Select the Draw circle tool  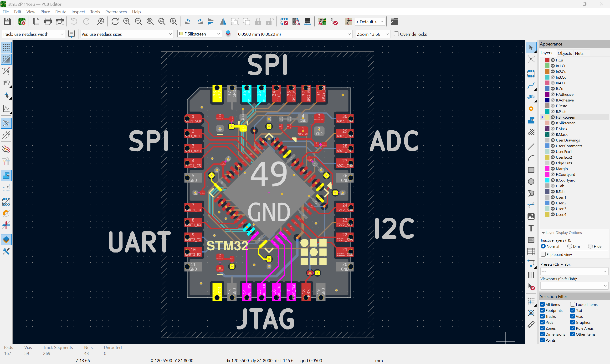click(531, 182)
